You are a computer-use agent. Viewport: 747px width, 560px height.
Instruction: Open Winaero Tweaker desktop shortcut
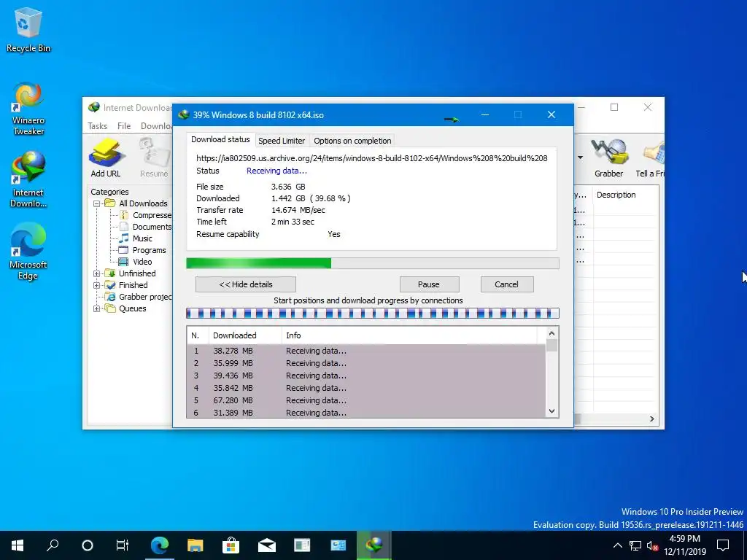click(x=28, y=109)
